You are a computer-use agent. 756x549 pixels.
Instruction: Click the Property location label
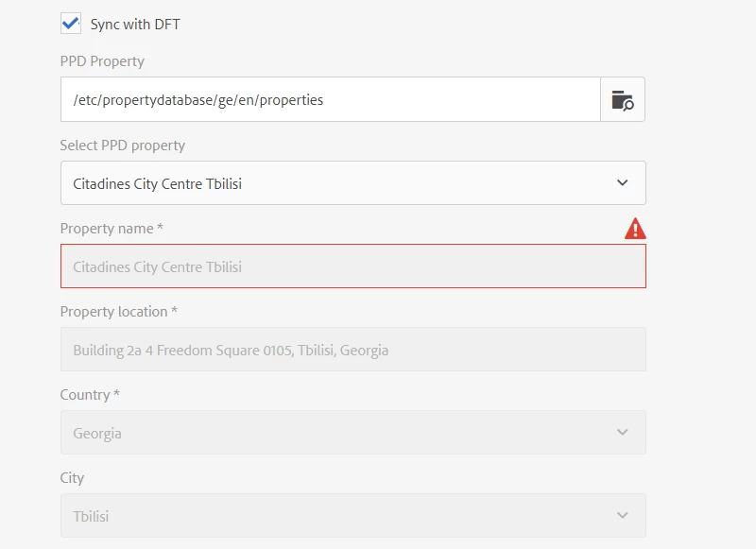119,312
